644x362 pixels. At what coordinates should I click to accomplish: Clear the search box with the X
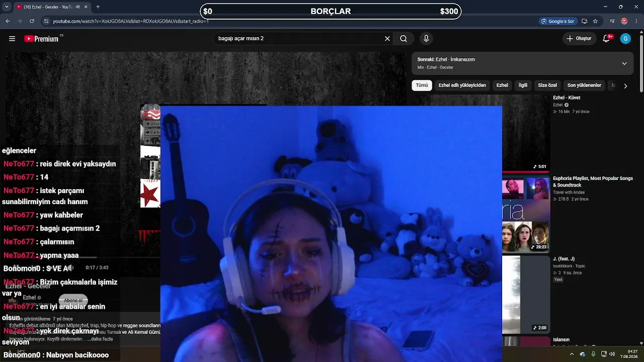[387, 39]
